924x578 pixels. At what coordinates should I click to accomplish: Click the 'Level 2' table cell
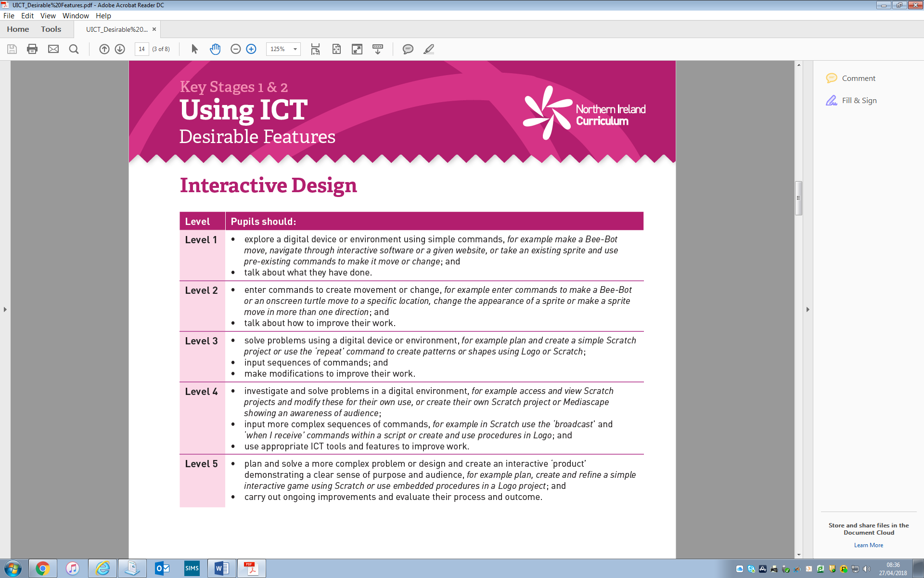202,306
